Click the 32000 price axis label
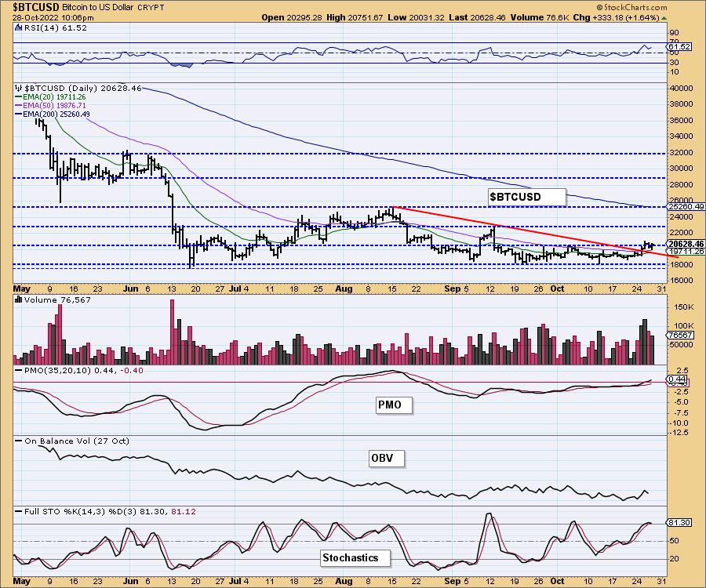Image resolution: width=706 pixels, height=588 pixels. pyautogui.click(x=681, y=153)
